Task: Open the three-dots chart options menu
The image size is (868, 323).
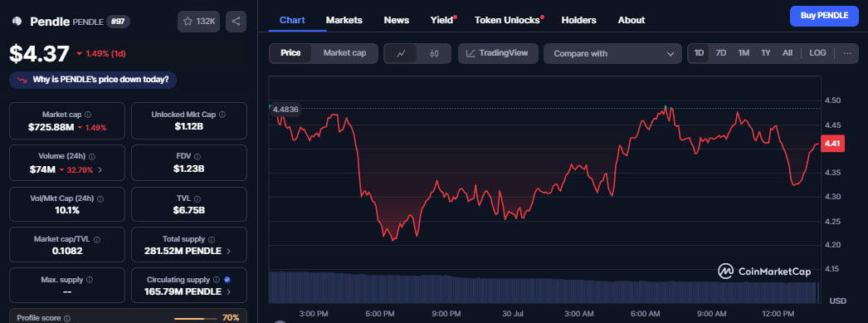Action: pyautogui.click(x=847, y=54)
